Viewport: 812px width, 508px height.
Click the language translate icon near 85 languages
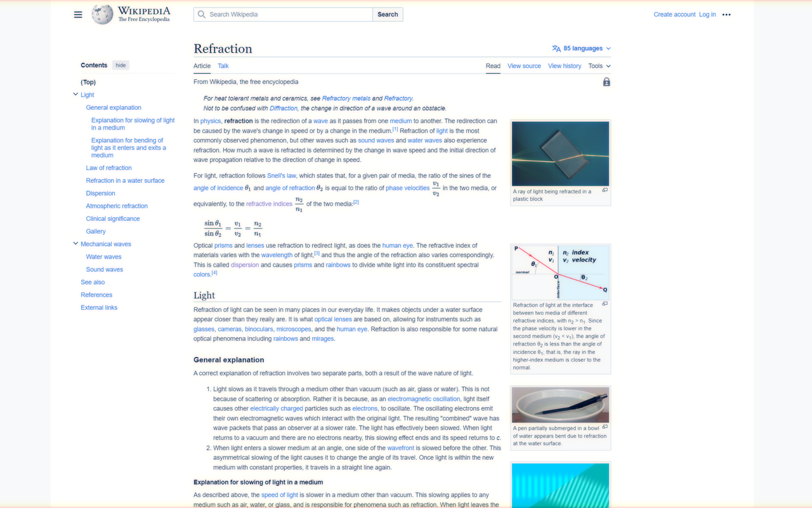coord(557,48)
